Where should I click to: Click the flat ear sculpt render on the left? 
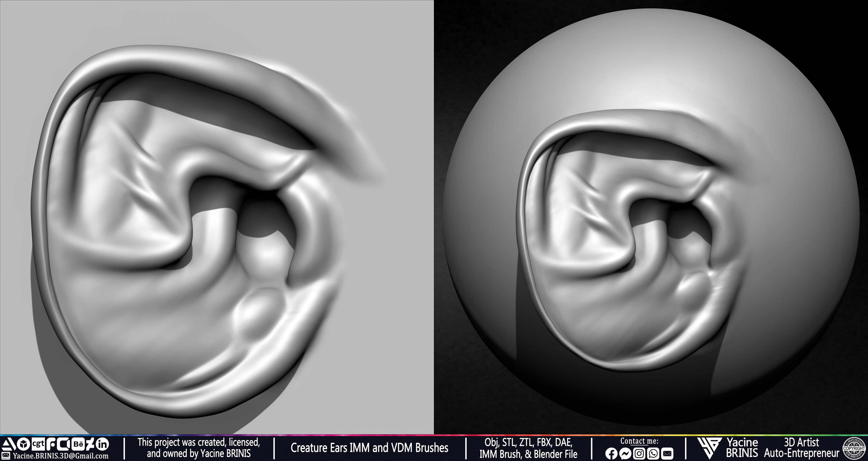(x=217, y=217)
